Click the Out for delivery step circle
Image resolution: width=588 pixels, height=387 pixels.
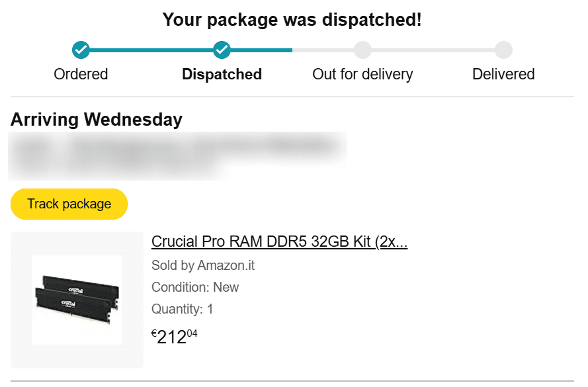(362, 50)
